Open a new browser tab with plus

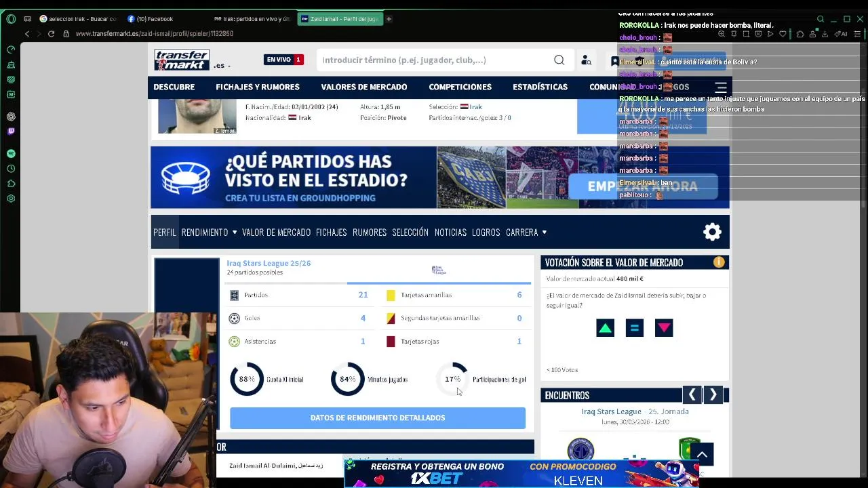tap(389, 19)
